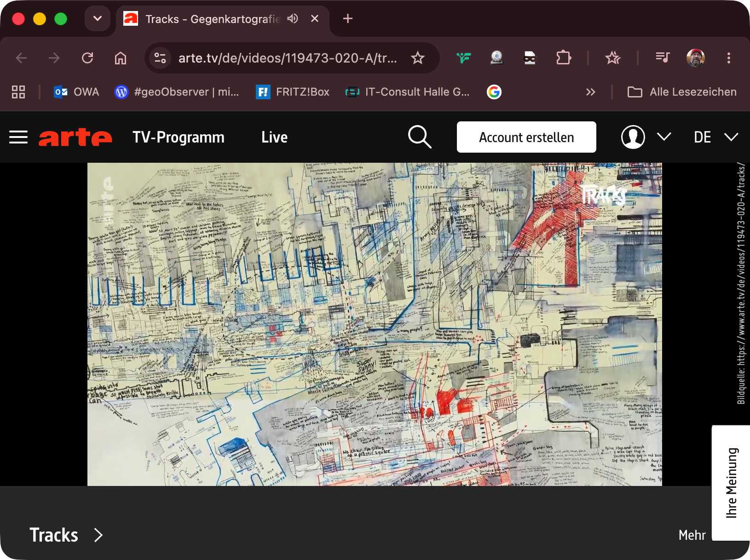Bookmark this page with the star
This screenshot has width=750, height=560.
(x=418, y=58)
